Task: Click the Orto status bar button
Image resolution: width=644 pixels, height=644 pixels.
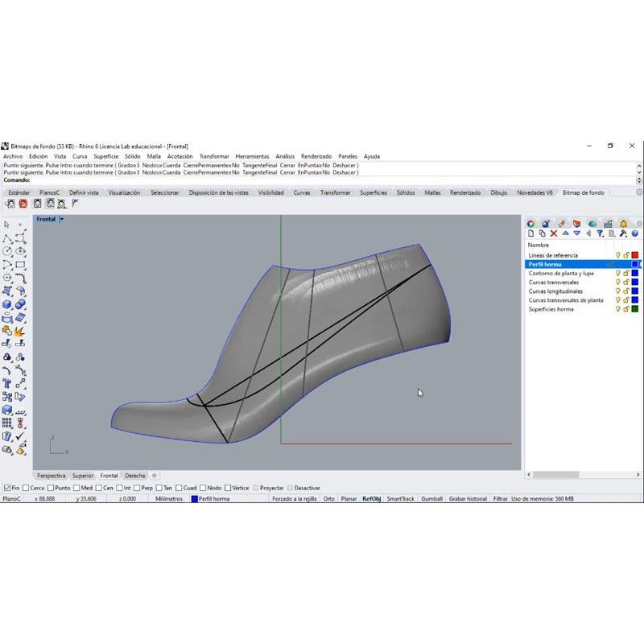Action: 329,499
